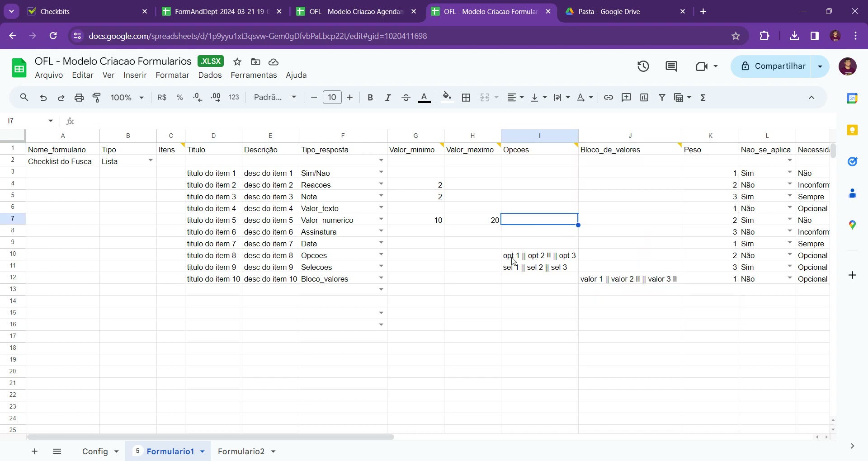Open more number formats 123
Screen dimensions: 868x461
234,98
